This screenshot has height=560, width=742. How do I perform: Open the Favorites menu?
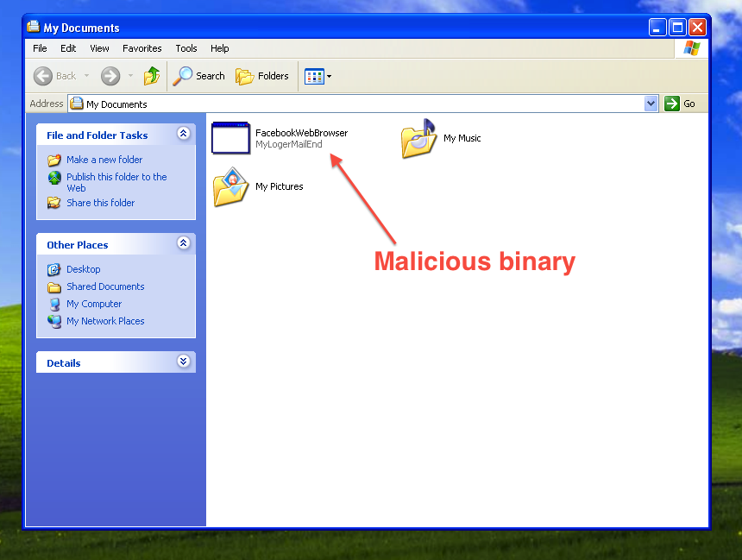[x=141, y=48]
